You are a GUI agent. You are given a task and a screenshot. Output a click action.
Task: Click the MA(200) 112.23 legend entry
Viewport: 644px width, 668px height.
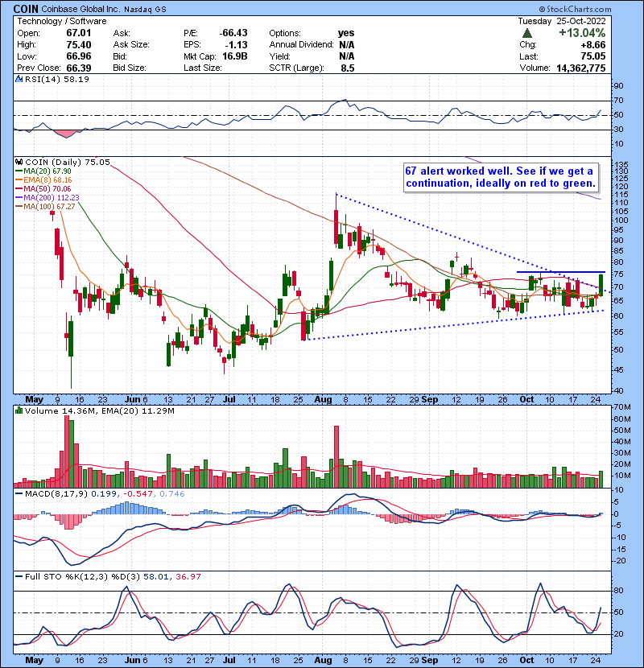[48, 198]
